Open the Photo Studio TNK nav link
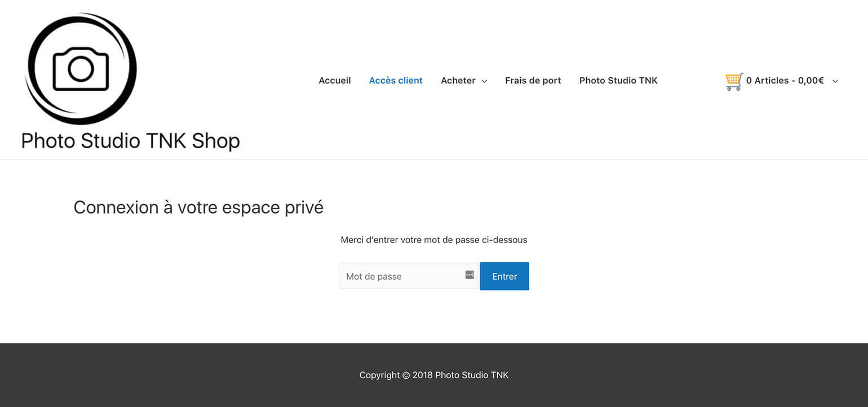The image size is (868, 407). (x=618, y=81)
